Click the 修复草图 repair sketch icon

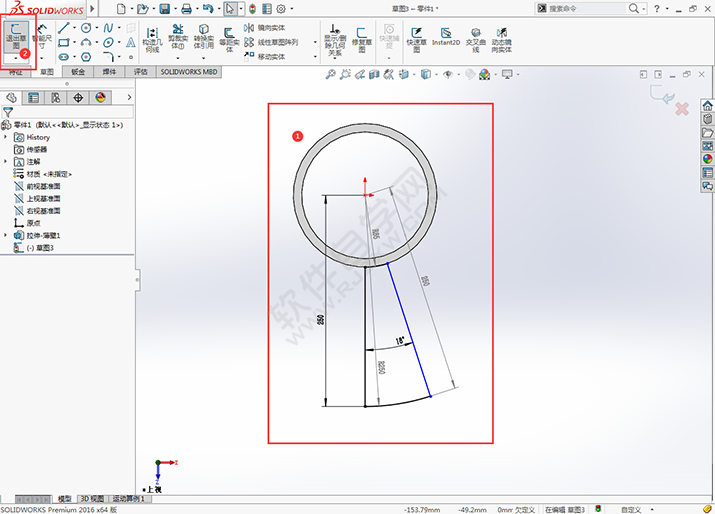(361, 39)
